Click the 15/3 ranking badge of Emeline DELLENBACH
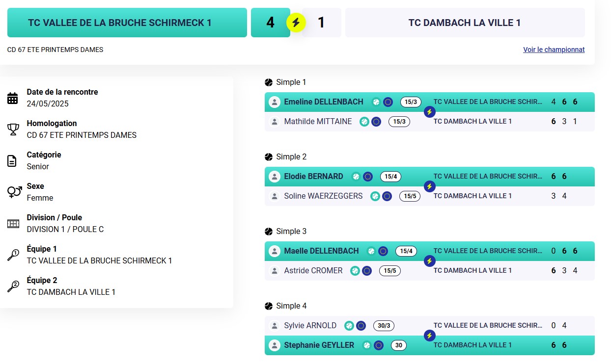 point(411,102)
